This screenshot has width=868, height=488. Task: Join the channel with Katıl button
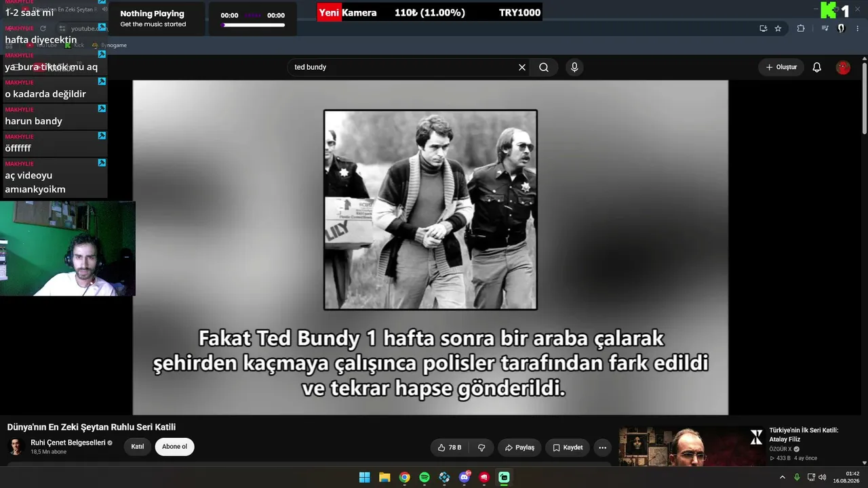click(x=138, y=447)
